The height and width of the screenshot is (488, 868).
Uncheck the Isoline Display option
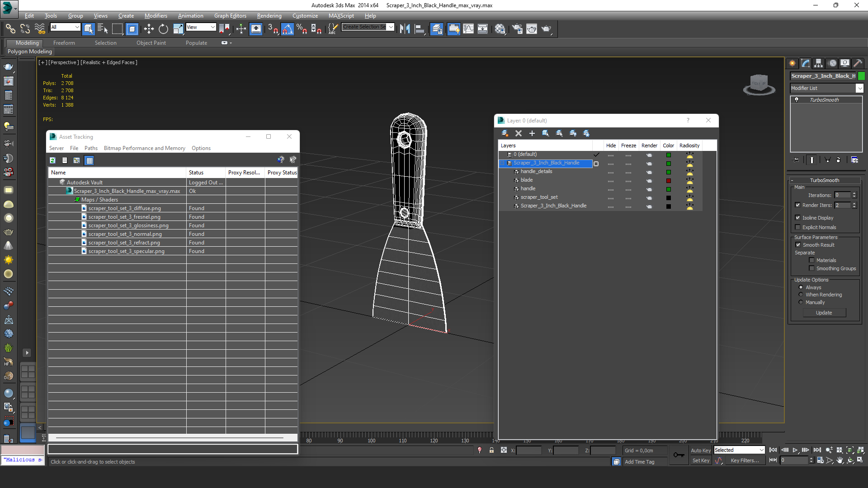tap(798, 218)
